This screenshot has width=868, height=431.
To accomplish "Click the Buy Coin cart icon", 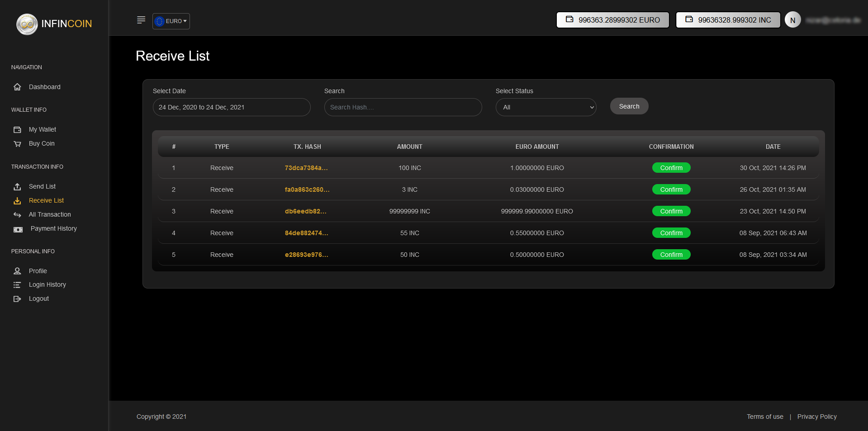I will coord(17,144).
